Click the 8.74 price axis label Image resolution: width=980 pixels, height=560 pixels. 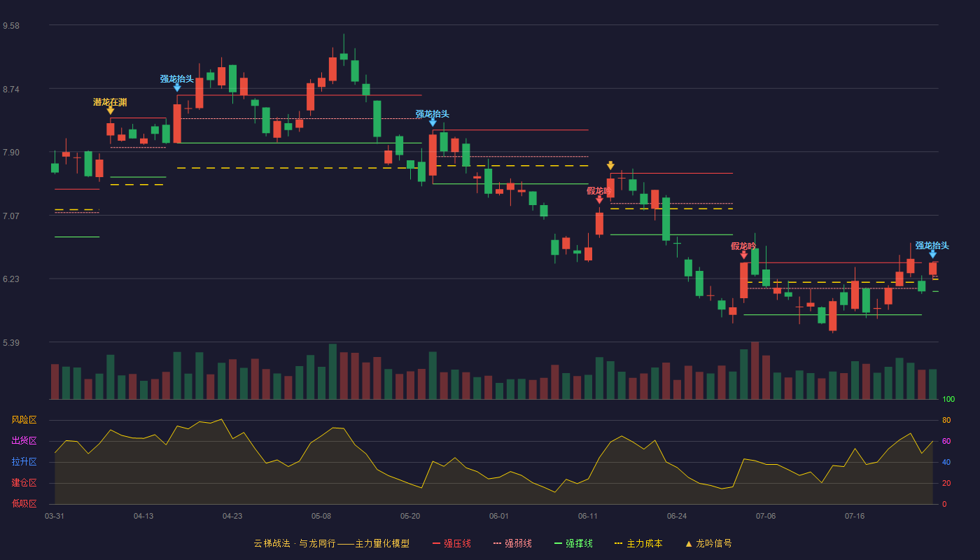coord(11,89)
